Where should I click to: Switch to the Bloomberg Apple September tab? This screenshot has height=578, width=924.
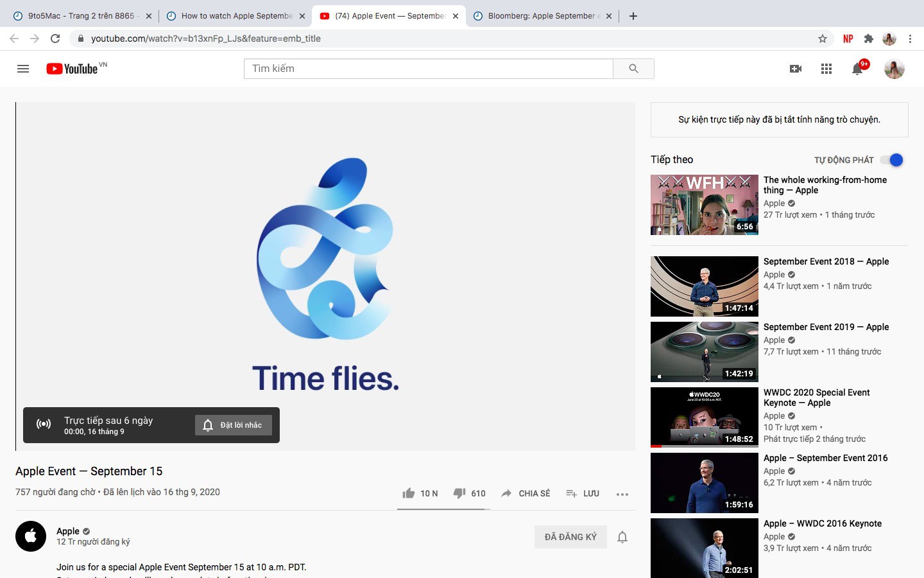click(540, 16)
